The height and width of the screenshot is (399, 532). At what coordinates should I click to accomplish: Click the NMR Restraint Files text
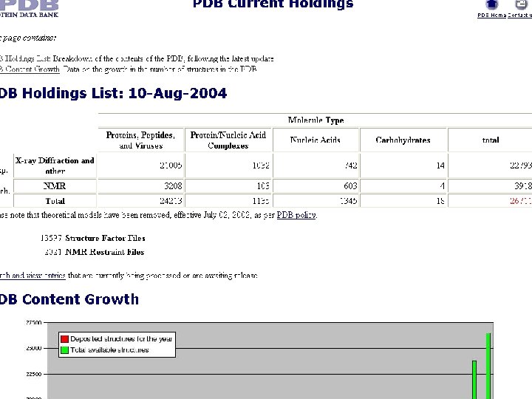104,252
